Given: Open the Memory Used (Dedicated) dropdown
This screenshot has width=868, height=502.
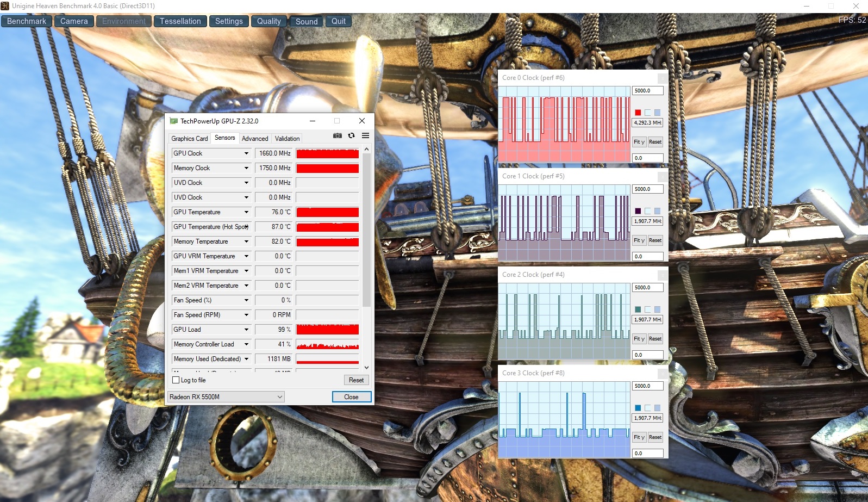Looking at the screenshot, I should 246,359.
